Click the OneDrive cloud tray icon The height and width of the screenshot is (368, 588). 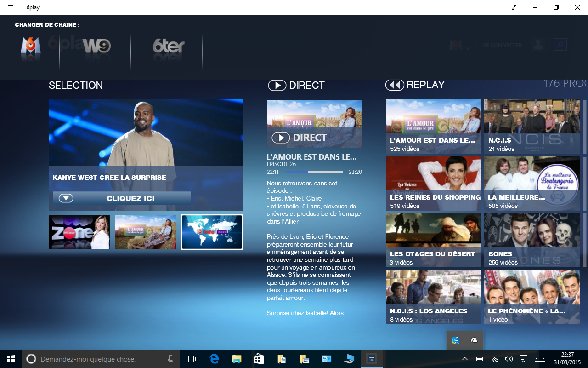474,340
